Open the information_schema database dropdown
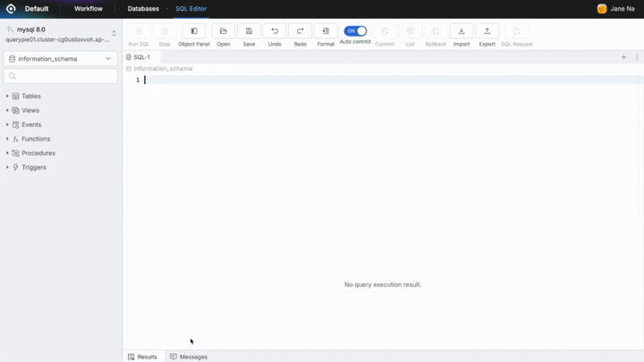The height and width of the screenshot is (362, 644). (x=60, y=59)
